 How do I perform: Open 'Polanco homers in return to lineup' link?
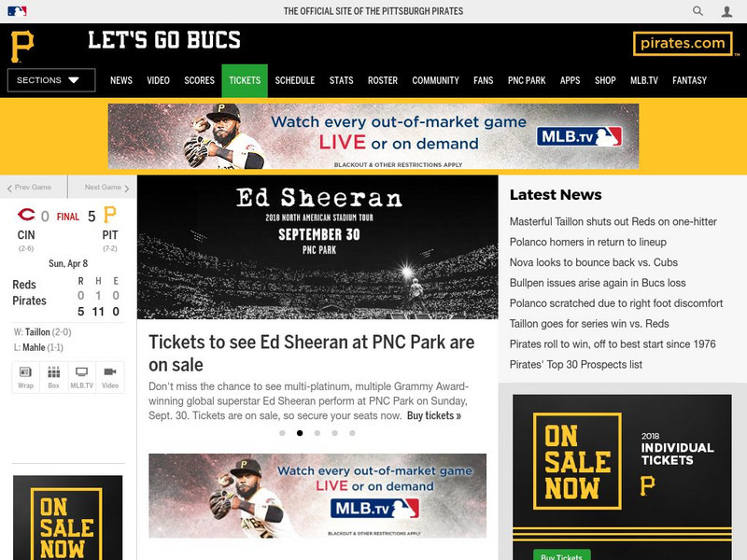(588, 242)
